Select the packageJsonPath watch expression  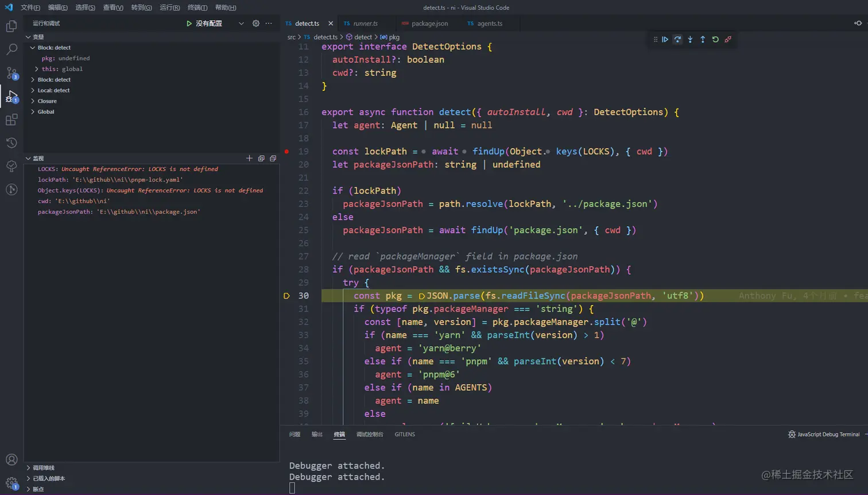152,212
